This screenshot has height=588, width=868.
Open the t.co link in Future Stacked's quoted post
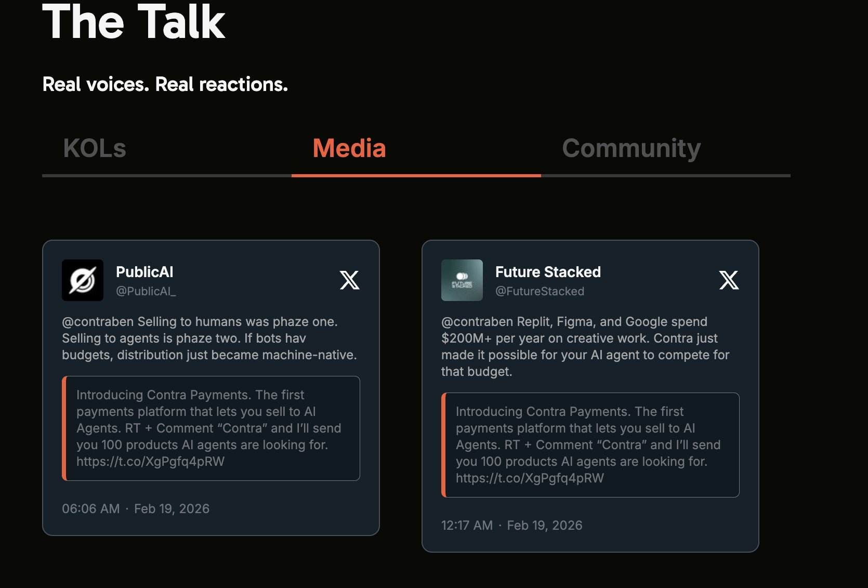(530, 478)
